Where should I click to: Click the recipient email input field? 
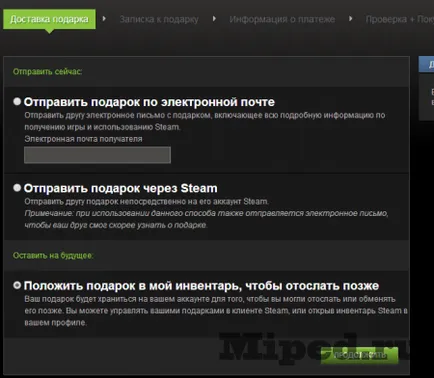(97, 155)
